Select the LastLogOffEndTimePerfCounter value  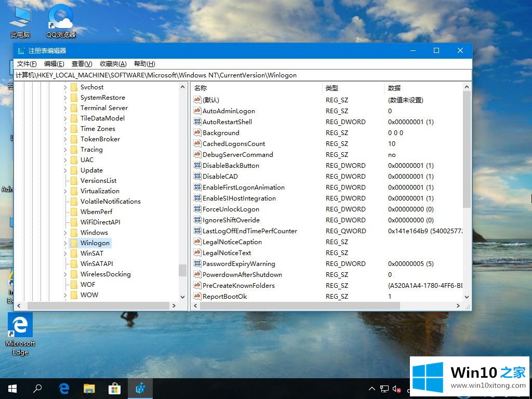click(x=250, y=231)
